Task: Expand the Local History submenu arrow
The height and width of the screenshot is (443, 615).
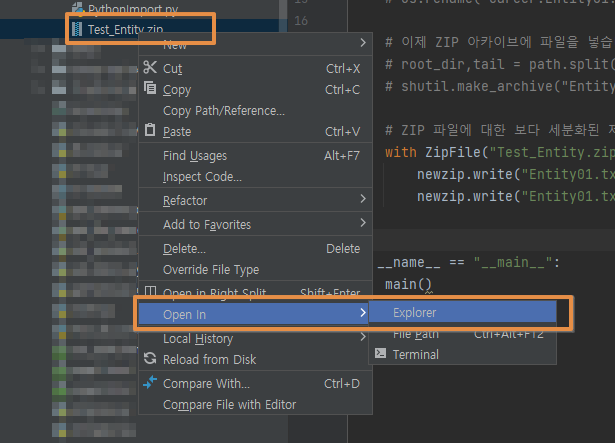Action: pyautogui.click(x=363, y=337)
